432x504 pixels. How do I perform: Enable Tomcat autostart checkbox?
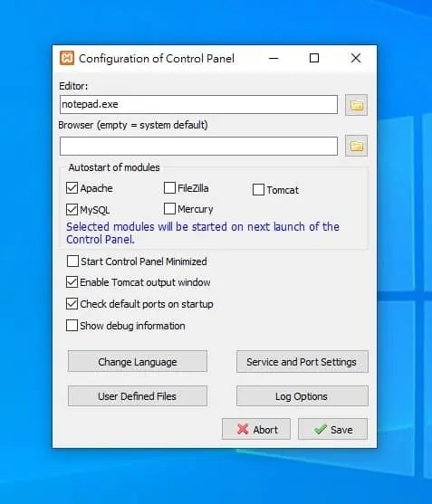tap(258, 190)
